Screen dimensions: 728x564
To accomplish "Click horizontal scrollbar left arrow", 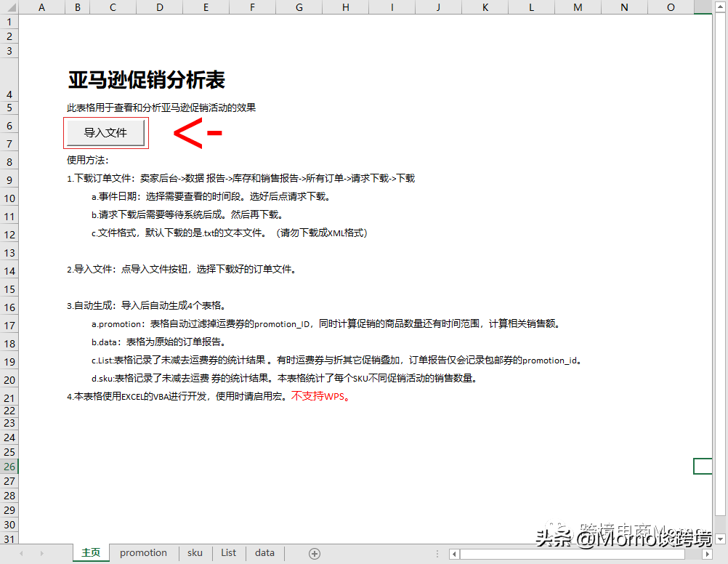I will [454, 554].
